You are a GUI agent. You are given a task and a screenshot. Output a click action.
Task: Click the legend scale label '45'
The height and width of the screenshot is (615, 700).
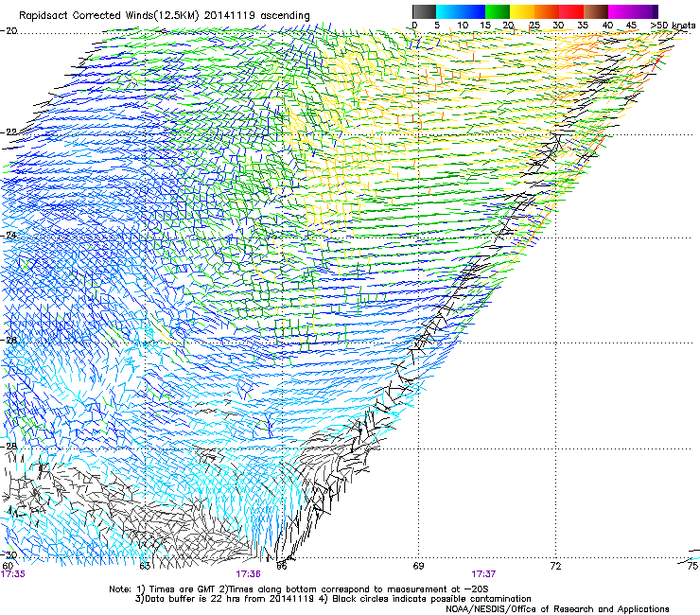(x=631, y=25)
